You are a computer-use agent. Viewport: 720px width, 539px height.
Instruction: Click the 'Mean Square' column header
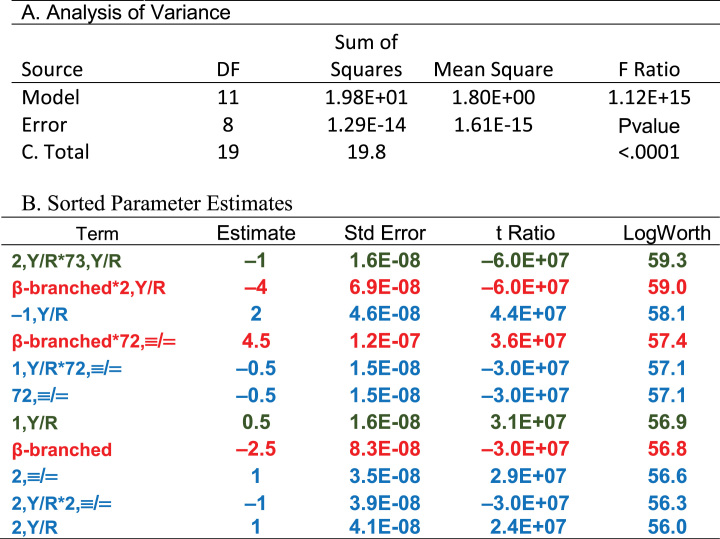[x=493, y=70]
